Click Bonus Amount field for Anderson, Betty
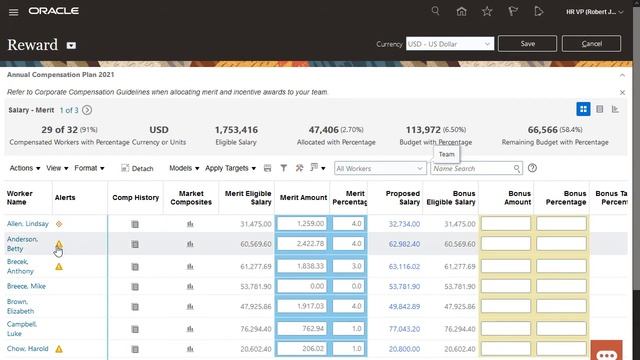Screen dimensions: 640x360 [x=506, y=244]
